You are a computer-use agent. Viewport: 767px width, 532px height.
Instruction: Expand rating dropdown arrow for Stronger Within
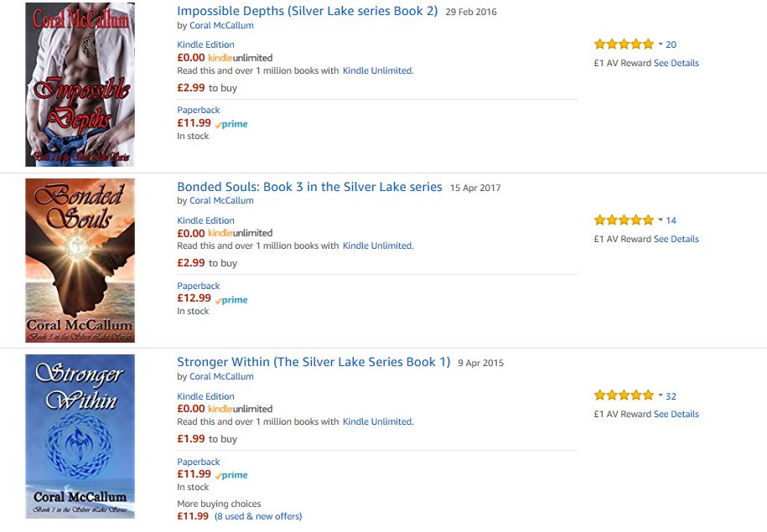click(661, 395)
